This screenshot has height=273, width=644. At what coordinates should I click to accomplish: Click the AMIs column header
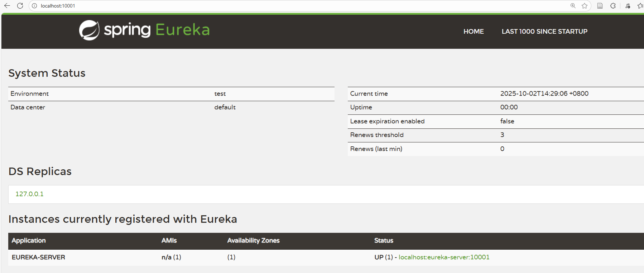point(169,241)
